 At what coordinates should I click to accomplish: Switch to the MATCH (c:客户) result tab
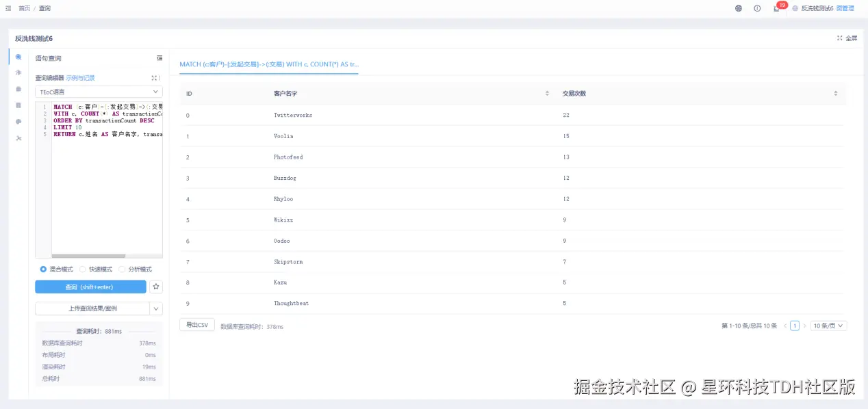pyautogui.click(x=269, y=64)
